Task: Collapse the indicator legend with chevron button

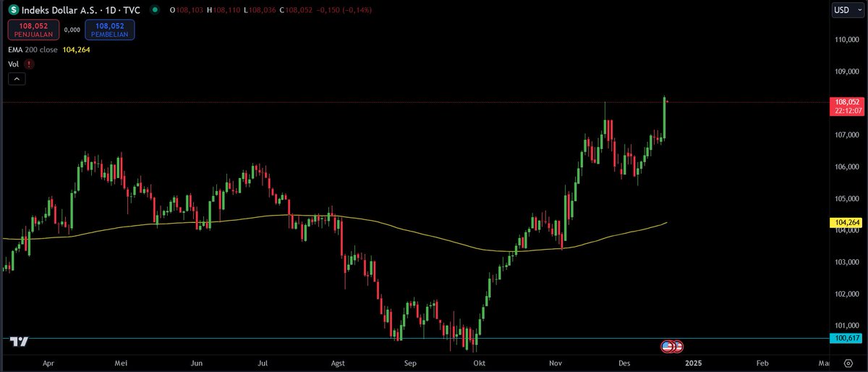Action: click(17, 79)
